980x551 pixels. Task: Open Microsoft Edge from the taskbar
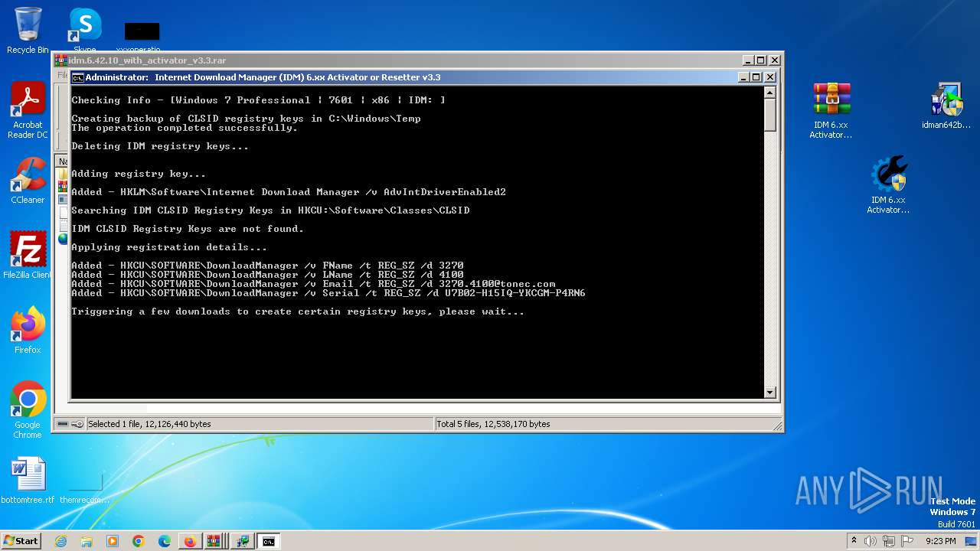pos(165,541)
